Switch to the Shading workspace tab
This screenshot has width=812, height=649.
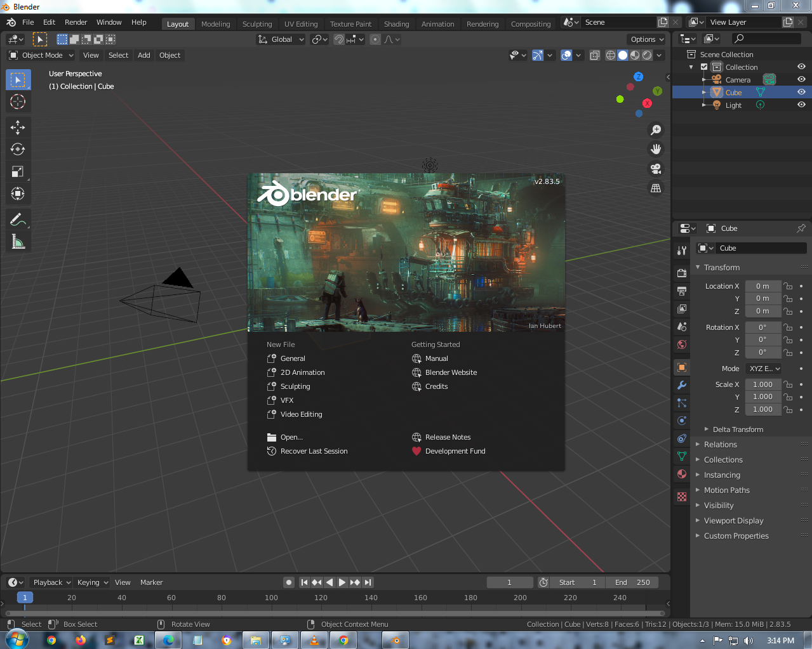click(396, 24)
